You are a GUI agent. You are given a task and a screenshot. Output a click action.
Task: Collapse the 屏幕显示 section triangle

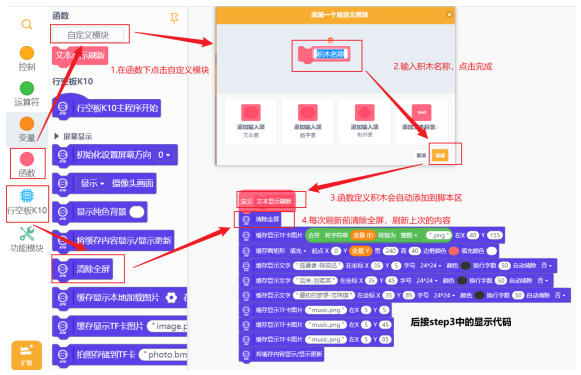click(x=57, y=136)
